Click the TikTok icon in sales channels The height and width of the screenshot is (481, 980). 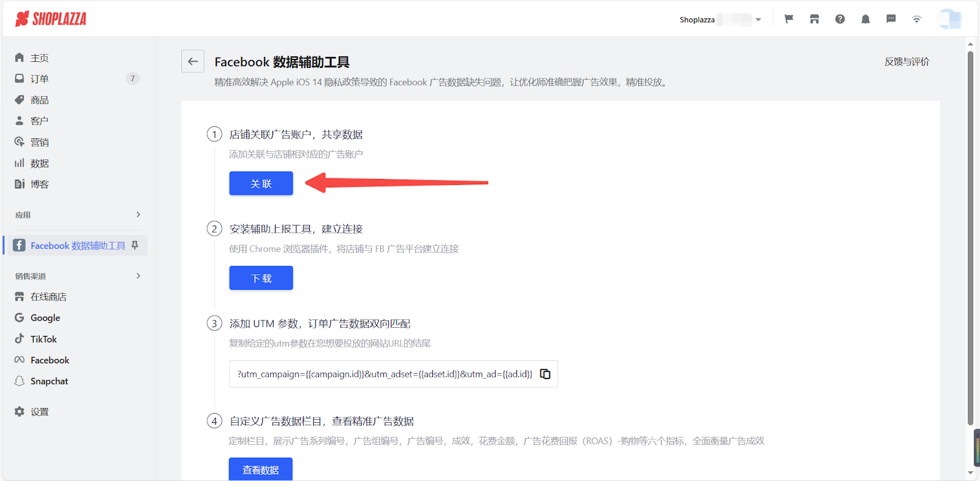click(x=20, y=339)
